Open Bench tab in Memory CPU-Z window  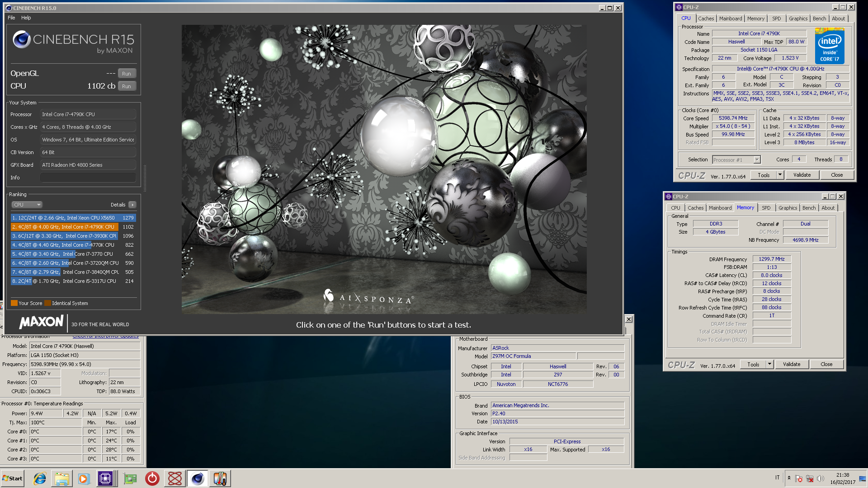(809, 208)
